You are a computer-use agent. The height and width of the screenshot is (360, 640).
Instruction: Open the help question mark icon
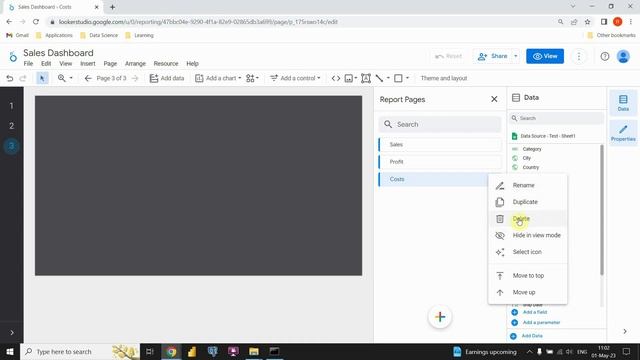[605, 56]
